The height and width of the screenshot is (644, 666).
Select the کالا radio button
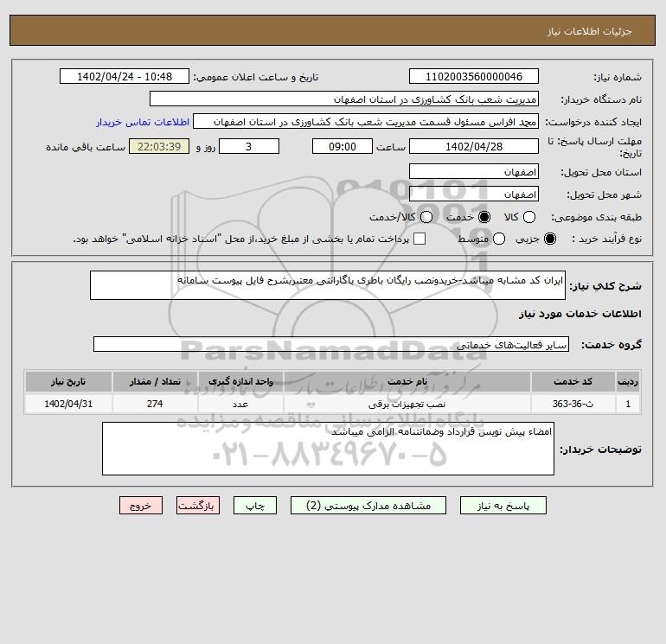tap(528, 217)
